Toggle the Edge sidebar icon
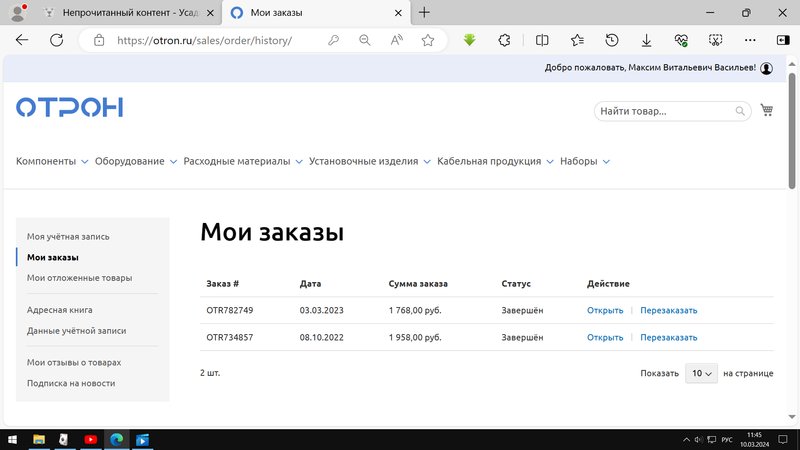 pos(783,40)
